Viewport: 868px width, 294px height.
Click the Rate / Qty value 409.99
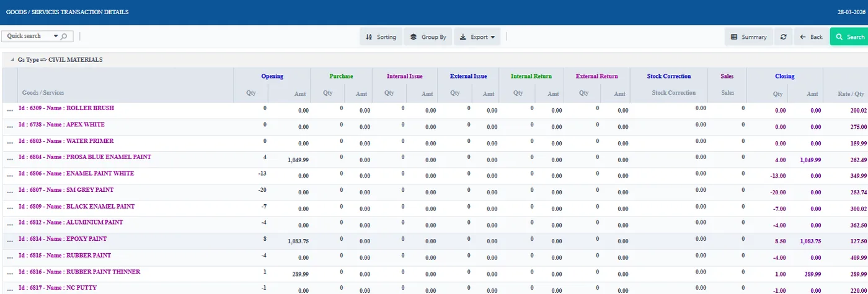tap(859, 257)
